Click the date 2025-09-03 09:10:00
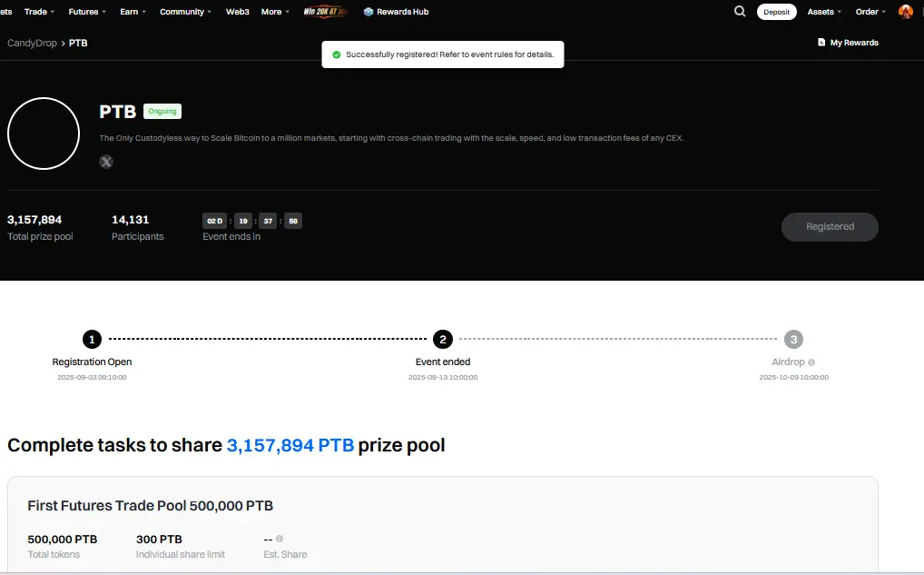Image resolution: width=924 pixels, height=575 pixels. coord(92,378)
